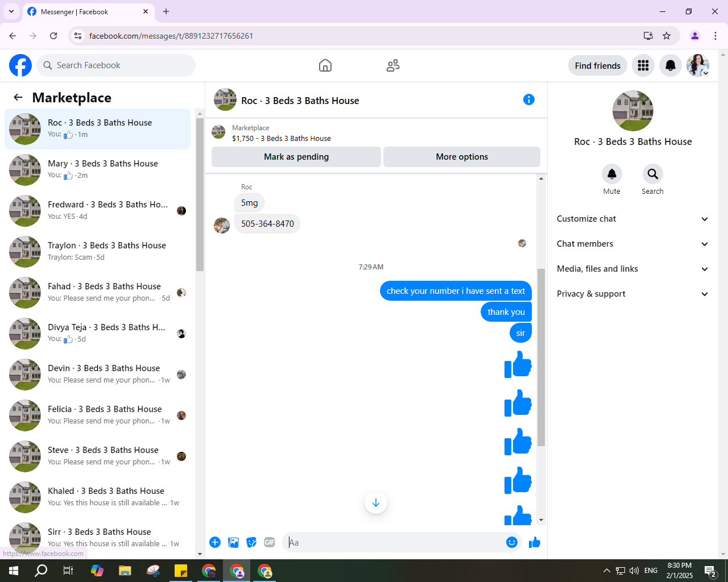
Task: Open File Explorer from the taskbar
Action: (125, 571)
